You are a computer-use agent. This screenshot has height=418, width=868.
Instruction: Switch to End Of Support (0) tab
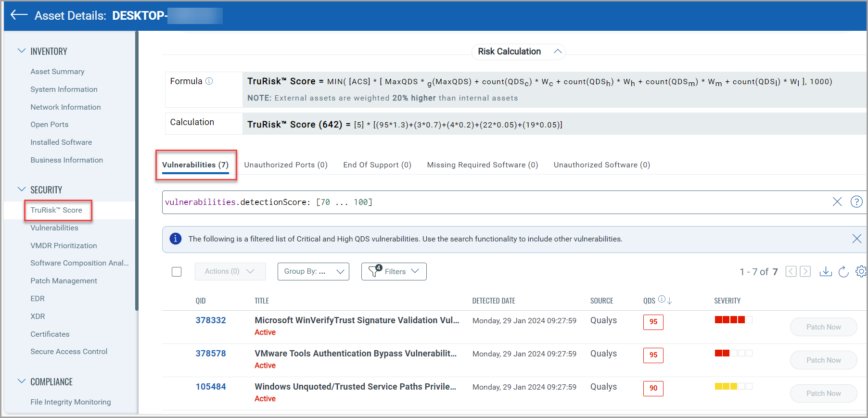[x=377, y=165]
